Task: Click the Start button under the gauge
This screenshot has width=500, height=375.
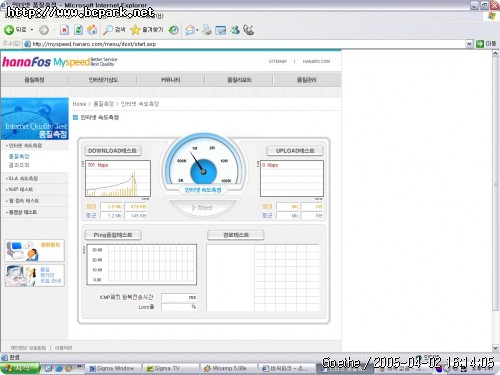Action: (203, 208)
